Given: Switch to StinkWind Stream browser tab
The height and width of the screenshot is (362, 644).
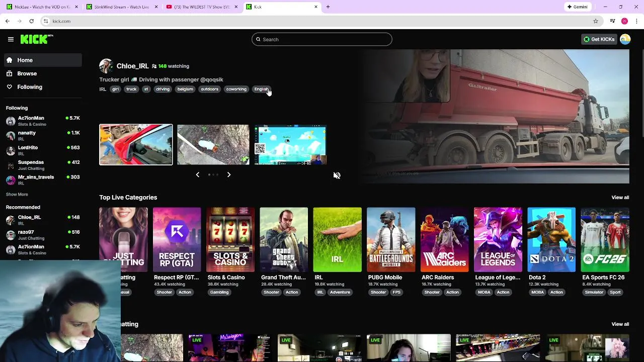Looking at the screenshot, I should (x=121, y=7).
